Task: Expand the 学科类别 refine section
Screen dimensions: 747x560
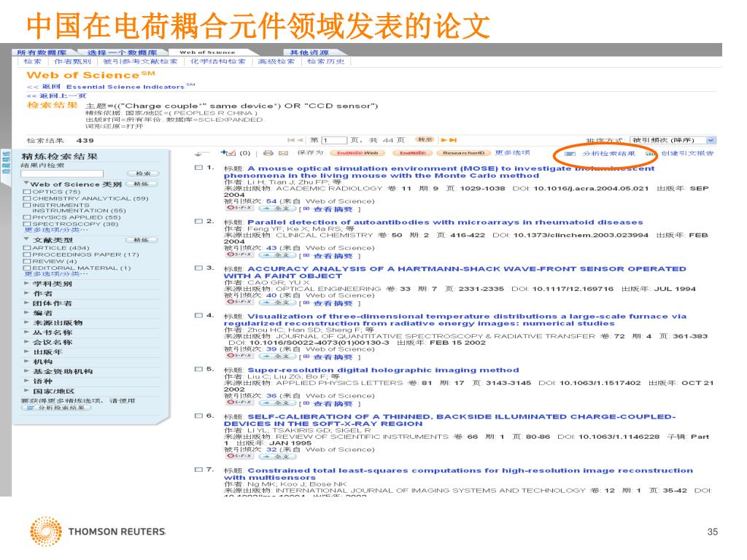Action: 26,284
